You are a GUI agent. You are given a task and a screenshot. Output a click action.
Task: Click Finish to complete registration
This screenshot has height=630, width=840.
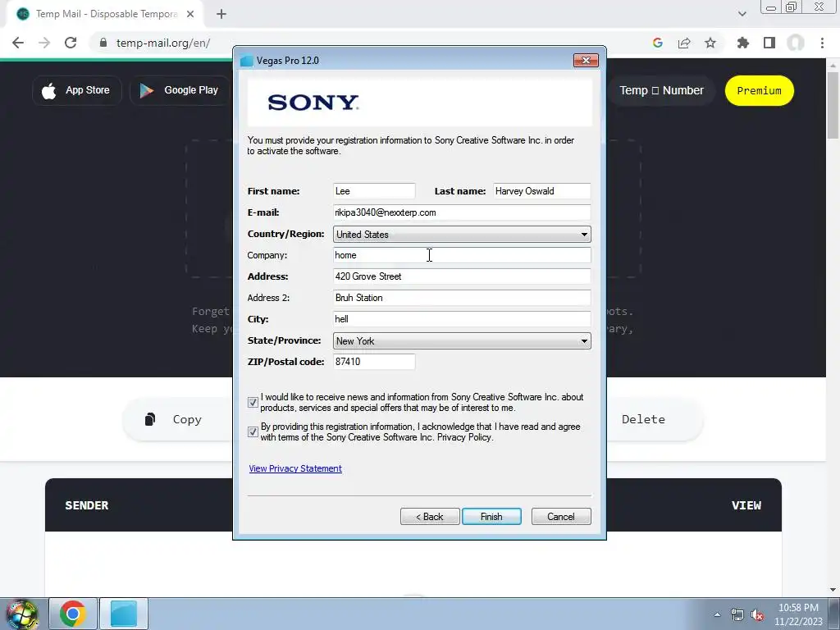coord(491,517)
